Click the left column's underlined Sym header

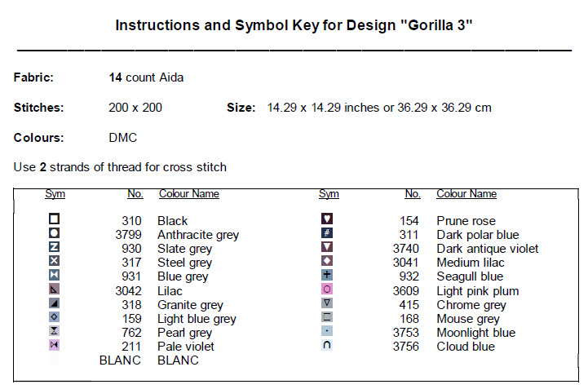coord(55,194)
